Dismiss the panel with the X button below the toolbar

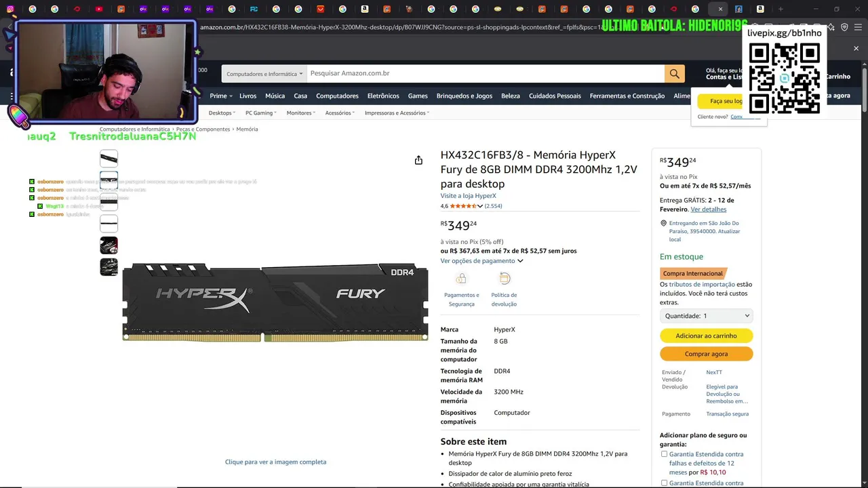[856, 49]
